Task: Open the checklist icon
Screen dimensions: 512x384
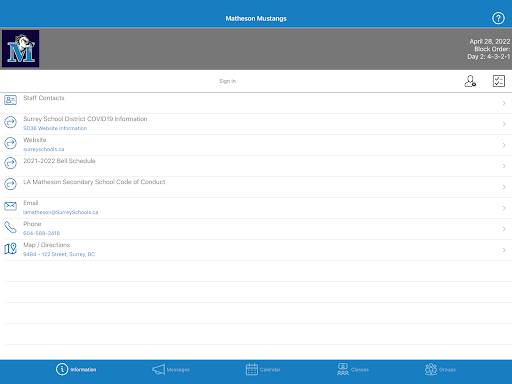Action: click(x=499, y=81)
